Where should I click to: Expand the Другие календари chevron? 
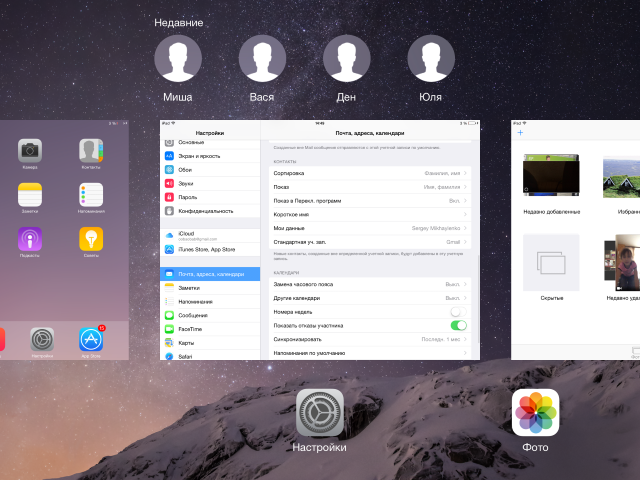click(x=465, y=298)
